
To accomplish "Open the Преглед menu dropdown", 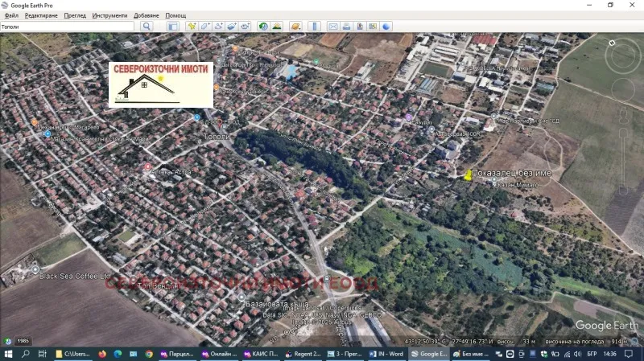I will pyautogui.click(x=75, y=15).
